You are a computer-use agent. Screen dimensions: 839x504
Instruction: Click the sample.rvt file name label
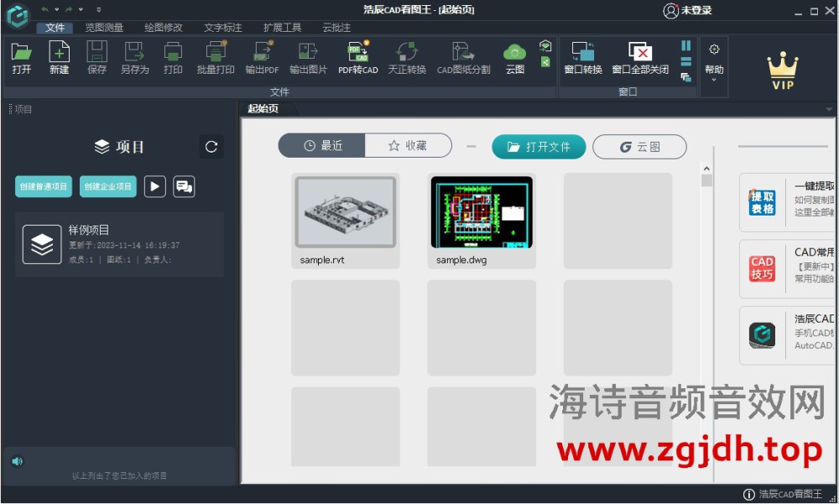tap(322, 260)
